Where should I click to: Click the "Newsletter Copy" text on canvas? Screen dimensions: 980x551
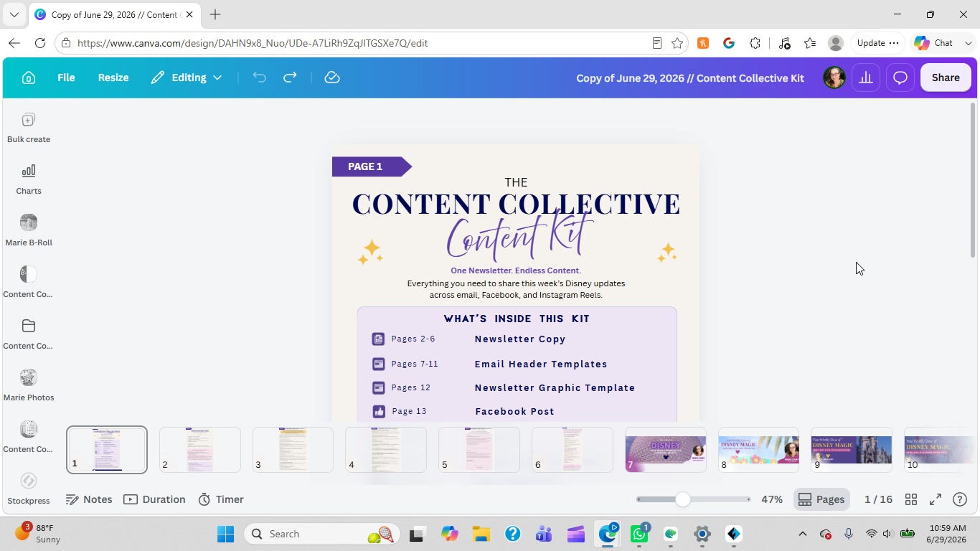[x=520, y=339]
